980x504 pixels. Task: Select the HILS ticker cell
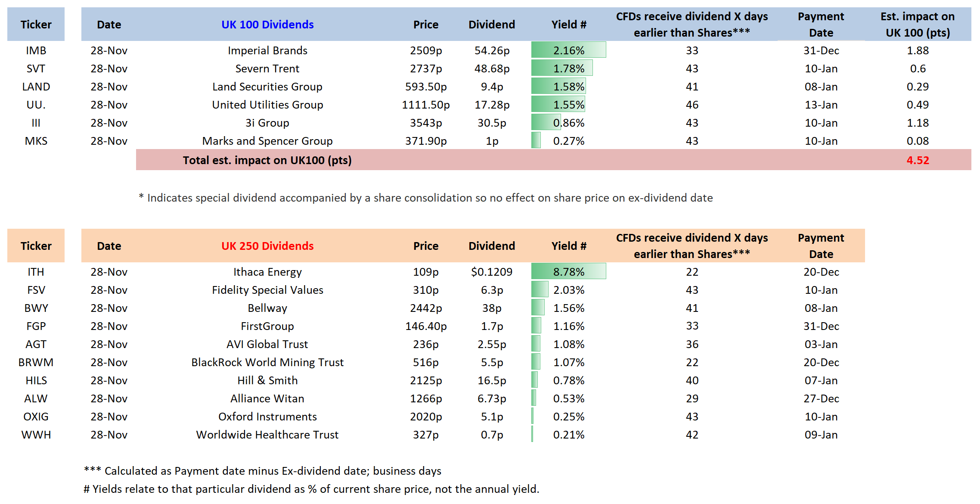[36, 380]
